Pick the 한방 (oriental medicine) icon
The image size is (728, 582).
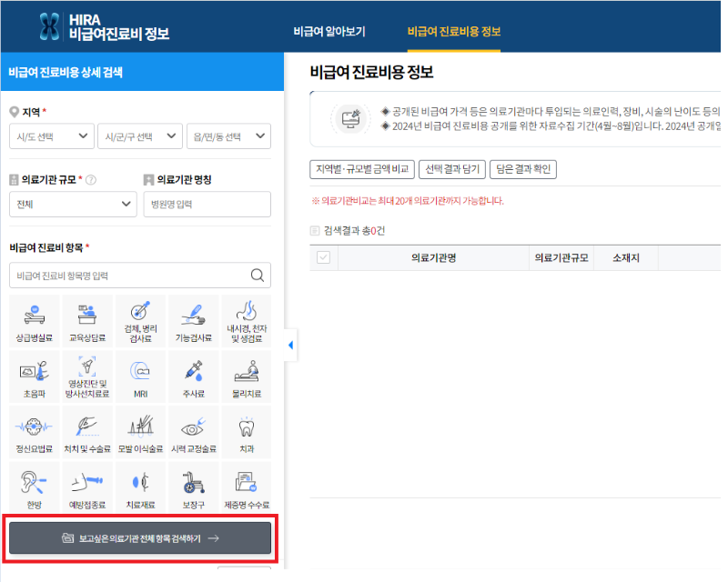[34, 487]
